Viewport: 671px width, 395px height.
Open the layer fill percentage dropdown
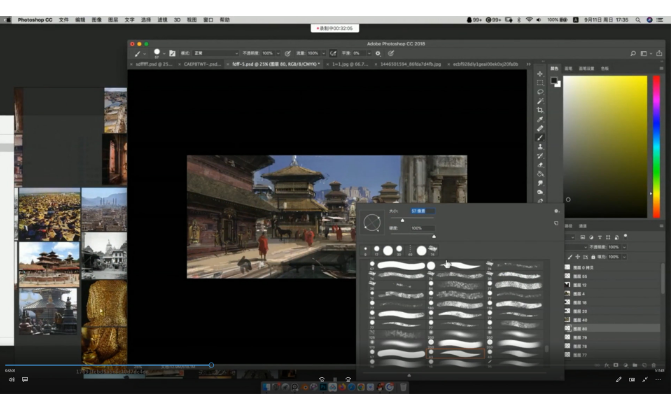624,257
